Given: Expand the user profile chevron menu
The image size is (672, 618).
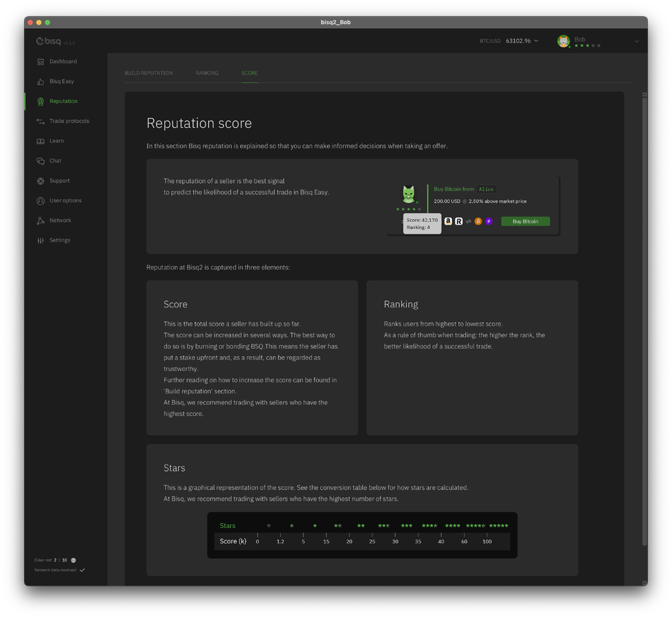Looking at the screenshot, I should [636, 41].
